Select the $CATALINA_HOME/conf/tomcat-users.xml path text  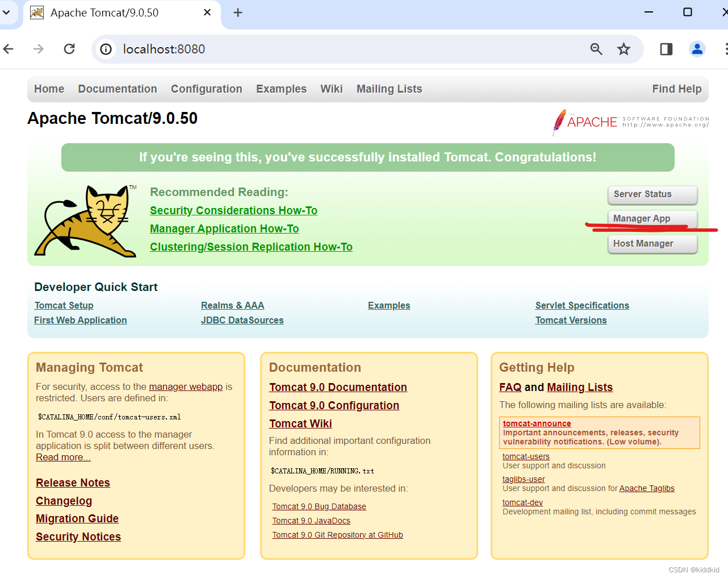(x=110, y=417)
